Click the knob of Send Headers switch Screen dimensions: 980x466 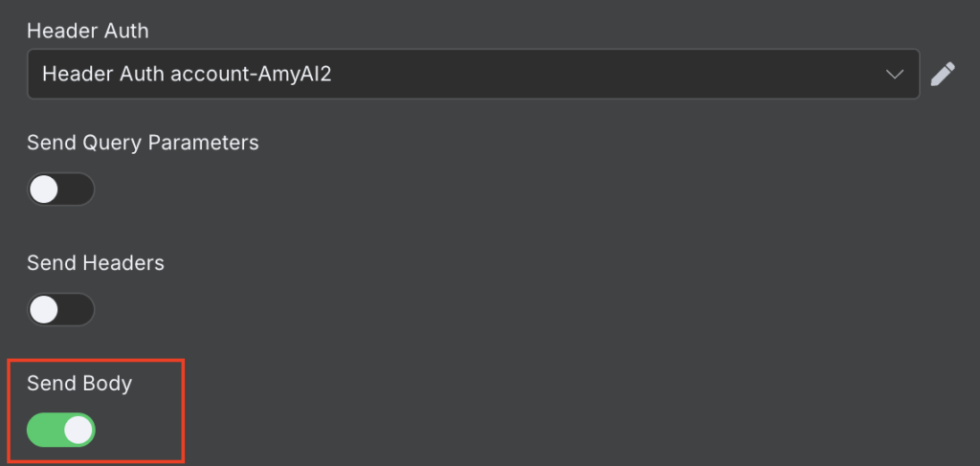tap(44, 309)
